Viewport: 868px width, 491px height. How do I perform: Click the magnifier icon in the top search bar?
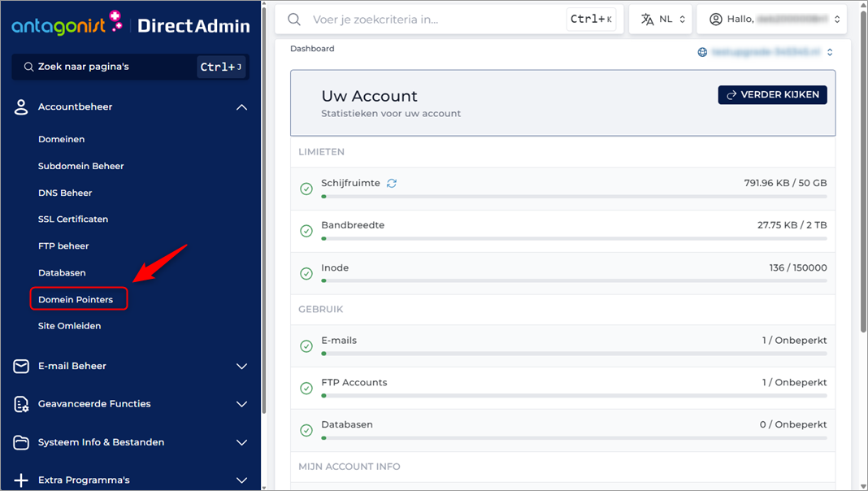[294, 20]
